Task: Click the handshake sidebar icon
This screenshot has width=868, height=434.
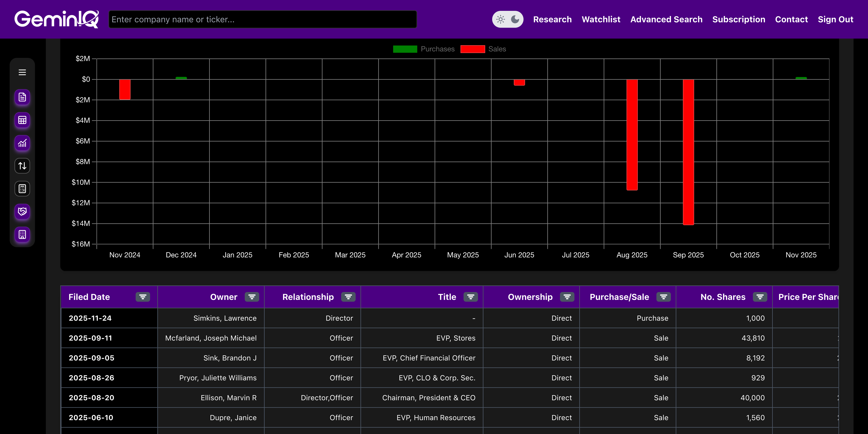Action: tap(22, 212)
